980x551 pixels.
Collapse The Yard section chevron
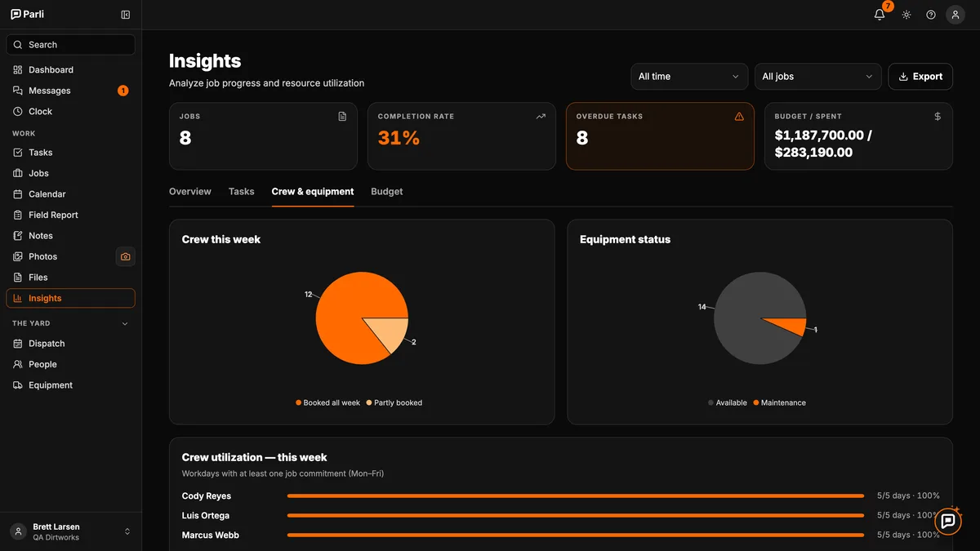125,324
